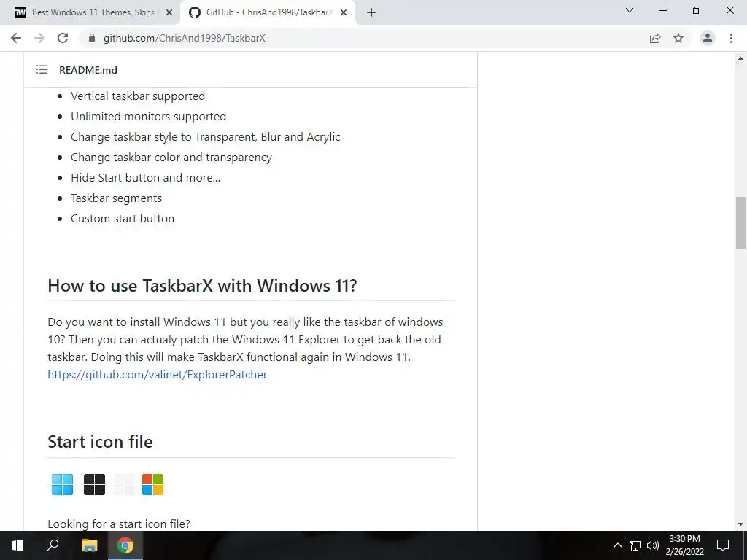The width and height of the screenshot is (747, 560).
Task: Click the browser forward arrow
Action: point(39,38)
